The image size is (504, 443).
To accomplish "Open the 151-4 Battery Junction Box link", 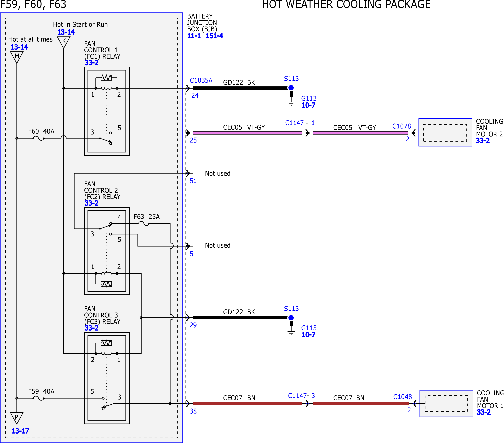I will coord(214,36).
